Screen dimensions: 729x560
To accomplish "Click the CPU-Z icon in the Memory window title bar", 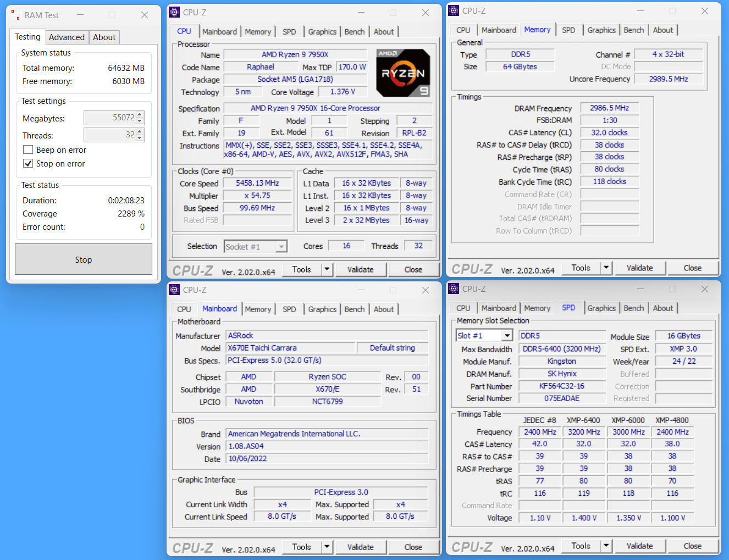I will pyautogui.click(x=454, y=11).
